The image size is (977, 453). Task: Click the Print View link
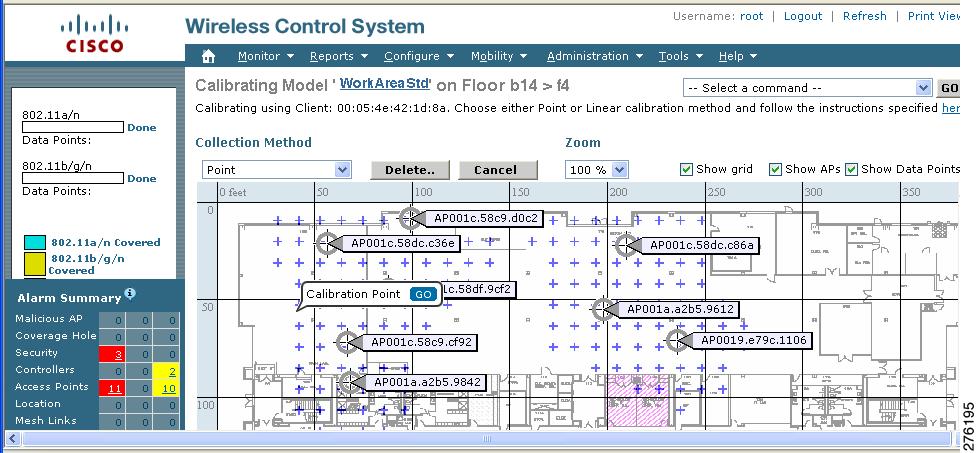click(933, 16)
